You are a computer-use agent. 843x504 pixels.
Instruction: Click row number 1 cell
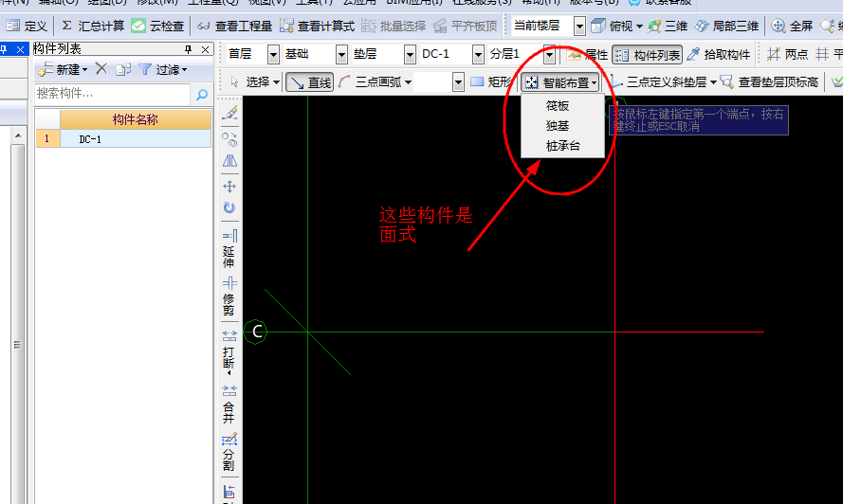(47, 139)
